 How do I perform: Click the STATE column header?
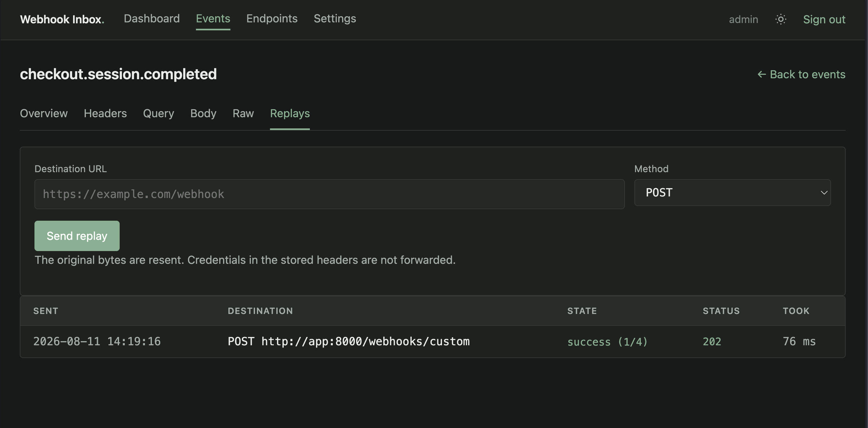(582, 311)
